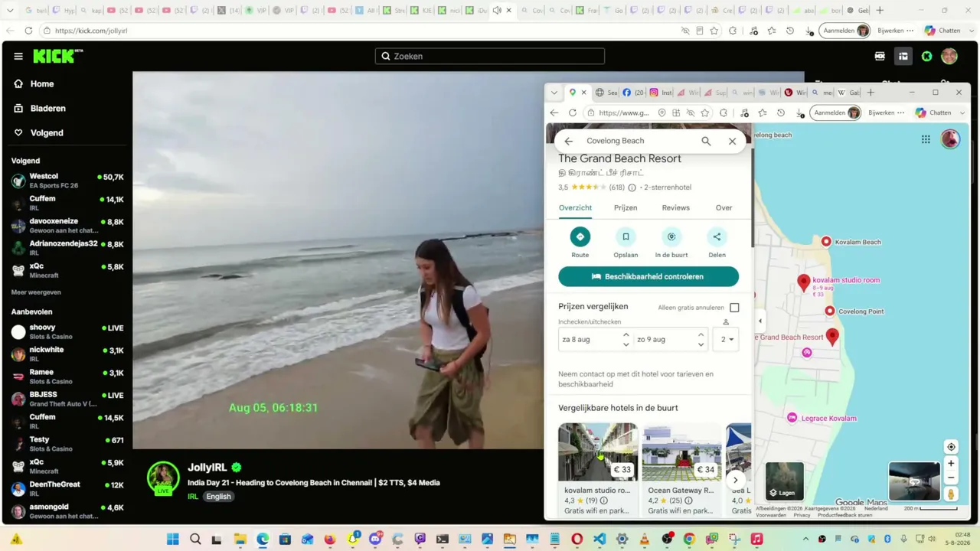Click the Kick logo
980x551 pixels.
tap(57, 56)
